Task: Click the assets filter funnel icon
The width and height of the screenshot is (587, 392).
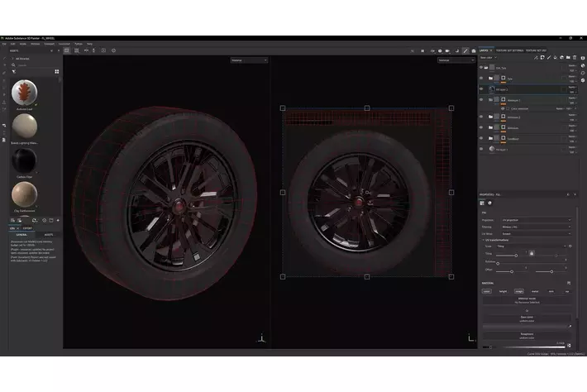Action: (14, 72)
